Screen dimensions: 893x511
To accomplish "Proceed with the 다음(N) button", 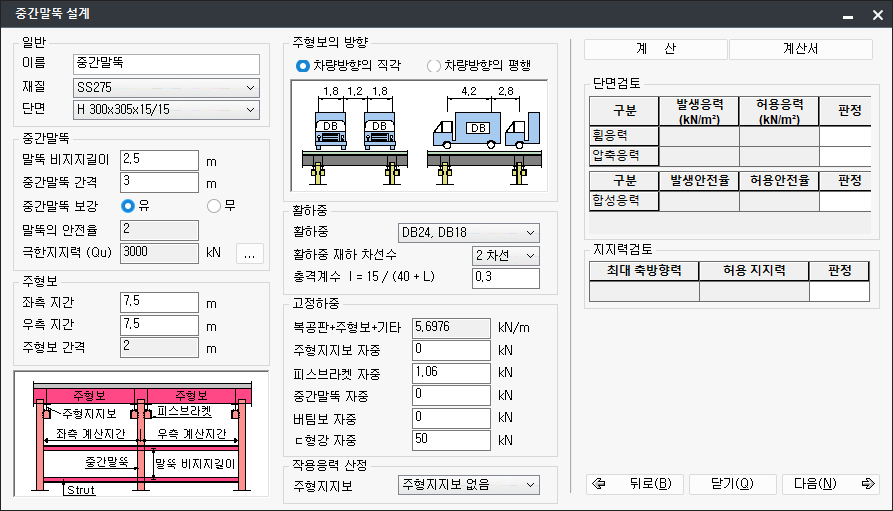I will pyautogui.click(x=829, y=484).
